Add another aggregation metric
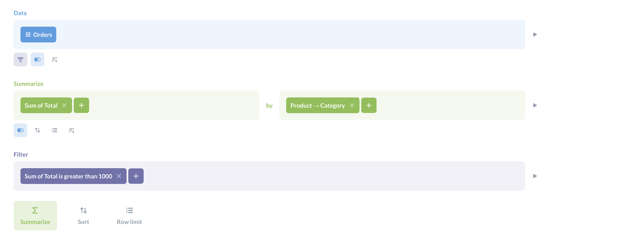 (81, 105)
